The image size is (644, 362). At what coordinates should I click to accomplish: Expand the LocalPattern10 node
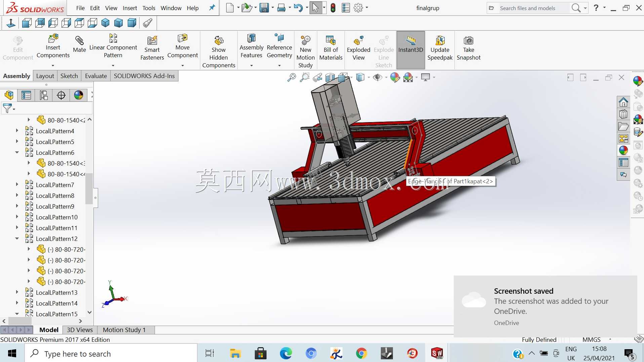coord(17,217)
